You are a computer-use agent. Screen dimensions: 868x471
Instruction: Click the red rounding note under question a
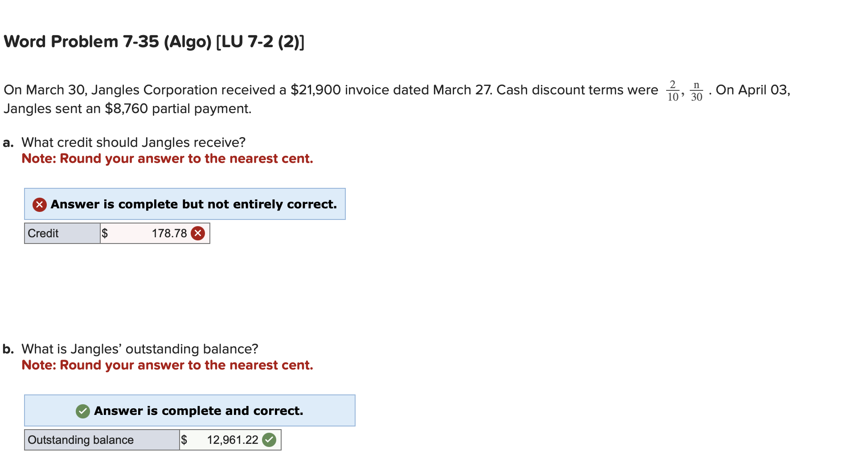click(168, 158)
